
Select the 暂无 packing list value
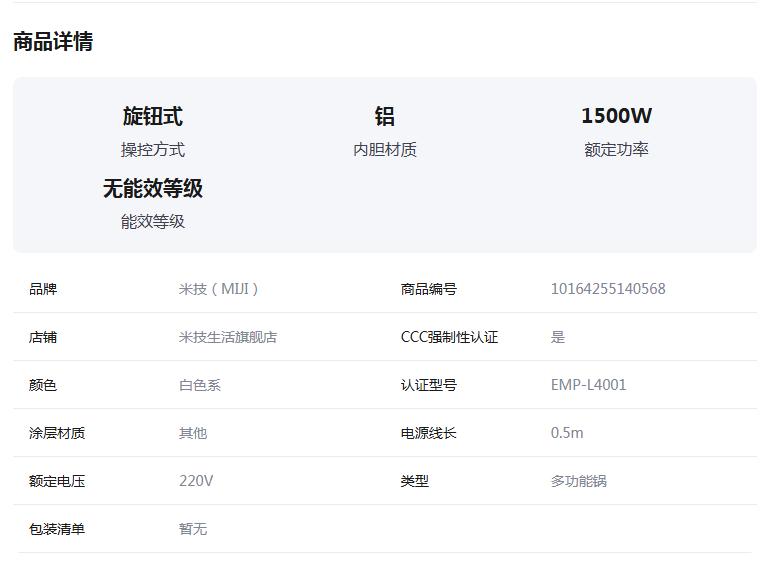click(x=193, y=529)
